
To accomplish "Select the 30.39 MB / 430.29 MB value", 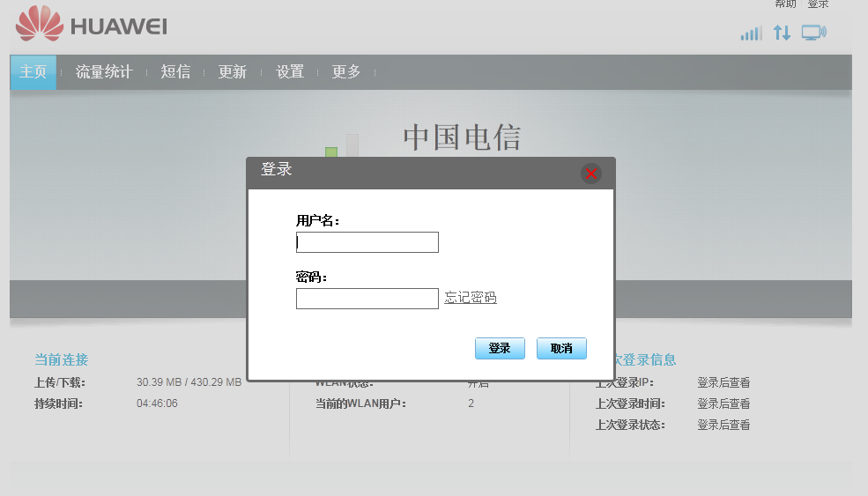I will (x=189, y=382).
